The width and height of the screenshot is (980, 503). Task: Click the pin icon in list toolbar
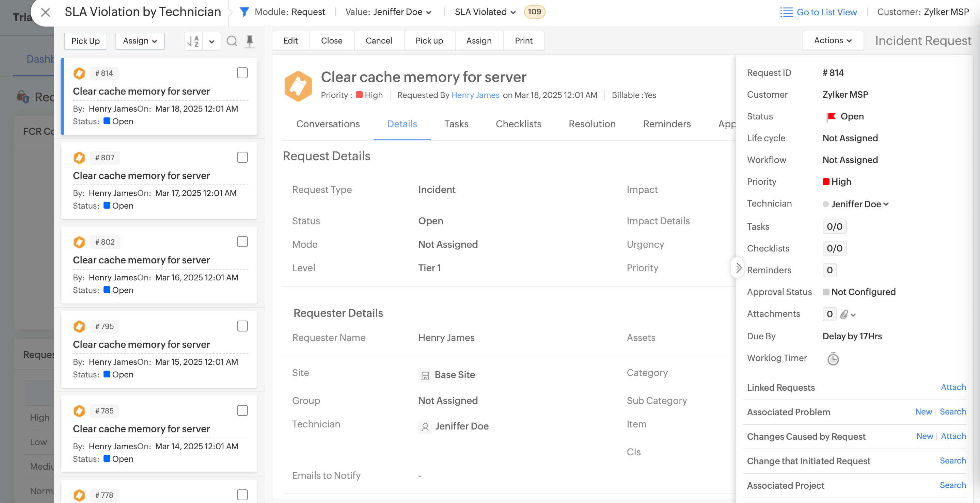(250, 41)
